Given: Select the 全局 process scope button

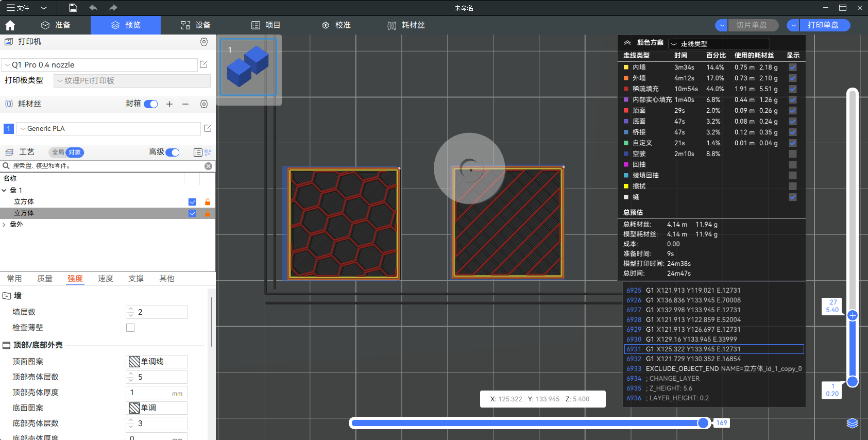Looking at the screenshot, I should click(x=58, y=153).
